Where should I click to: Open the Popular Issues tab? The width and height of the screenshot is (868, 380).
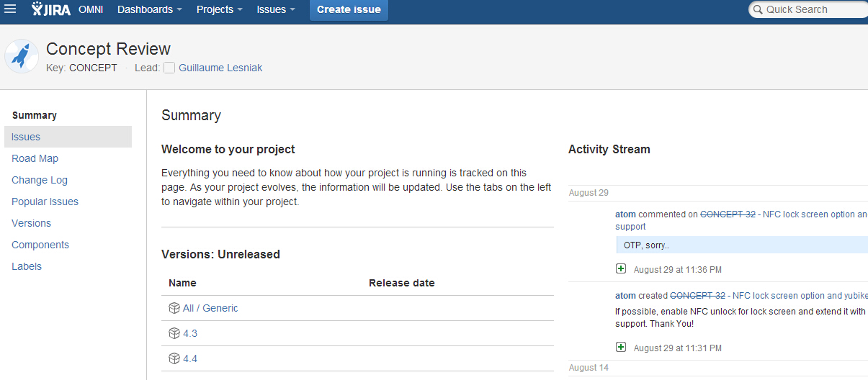[45, 202]
